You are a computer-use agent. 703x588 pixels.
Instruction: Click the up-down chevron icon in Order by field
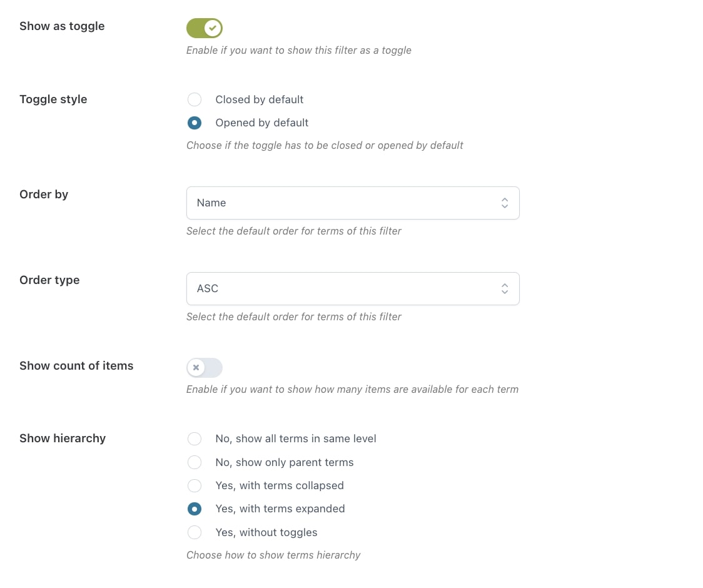pos(504,203)
